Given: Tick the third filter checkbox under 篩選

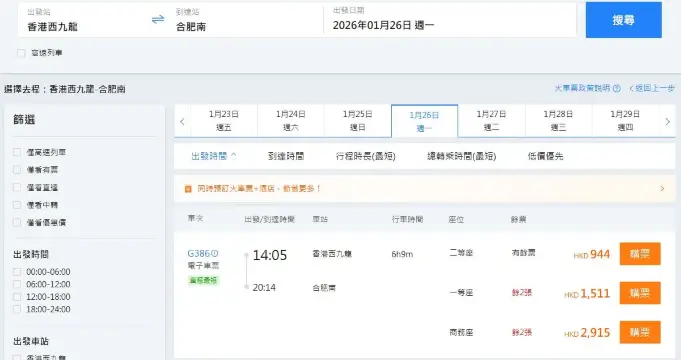Looking at the screenshot, I should [x=17, y=187].
